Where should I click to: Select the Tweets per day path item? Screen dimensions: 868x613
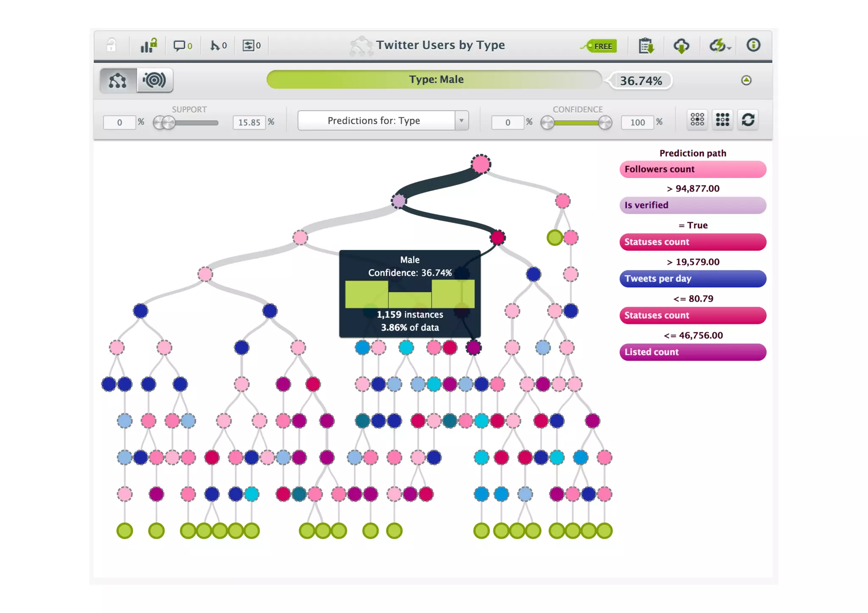click(693, 279)
